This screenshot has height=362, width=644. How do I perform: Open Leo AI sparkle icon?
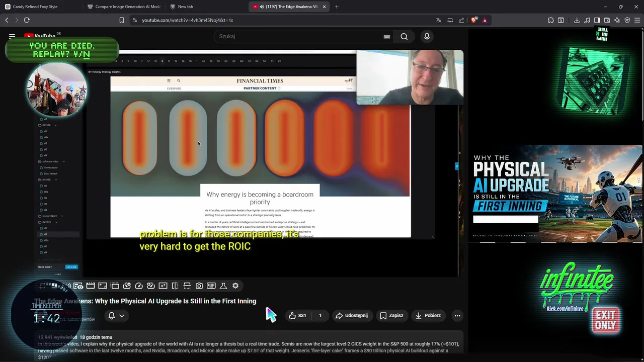pos(617,20)
